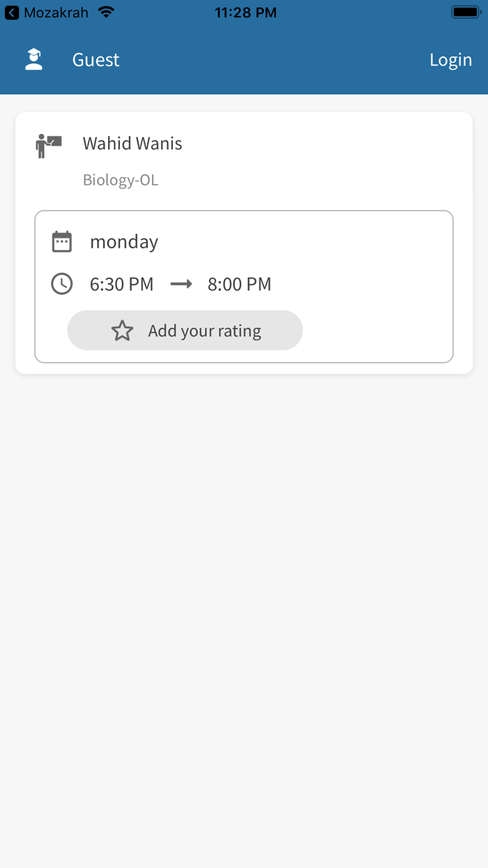The width and height of the screenshot is (488, 868).
Task: Click the arrow between the two times
Action: click(181, 284)
